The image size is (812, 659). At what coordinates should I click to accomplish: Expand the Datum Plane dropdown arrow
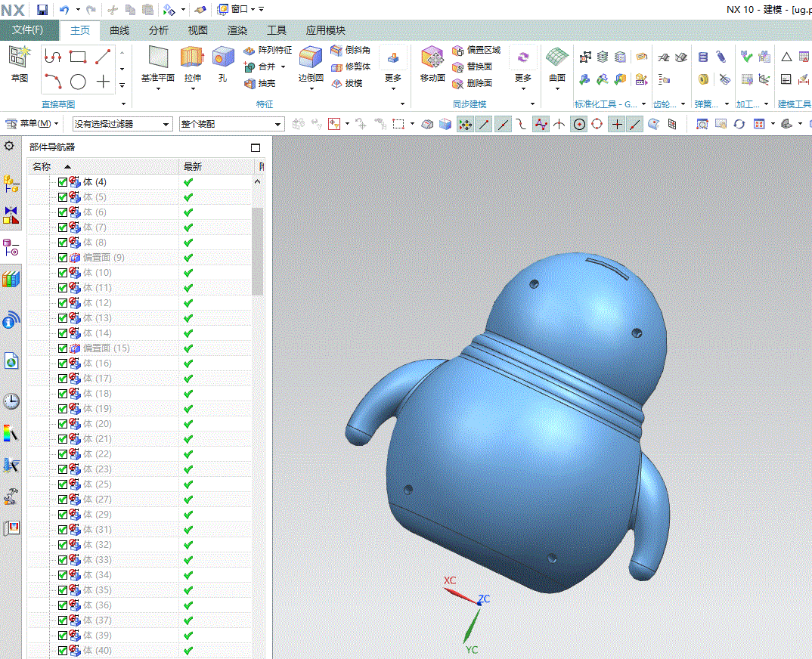[158, 89]
